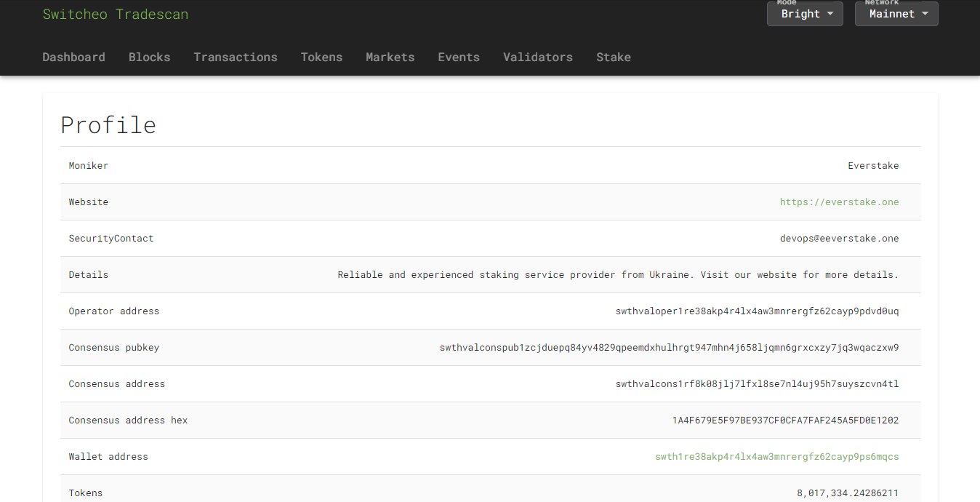Select the hex value 1A4F679E5F97BE937CF0CFA7FAF245A5FD0E1202
Screen dimensions: 980x502
pyautogui.click(x=785, y=421)
